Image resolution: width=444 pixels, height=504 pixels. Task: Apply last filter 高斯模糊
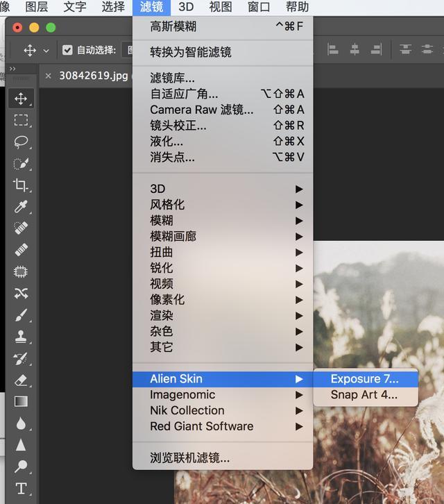click(223, 26)
